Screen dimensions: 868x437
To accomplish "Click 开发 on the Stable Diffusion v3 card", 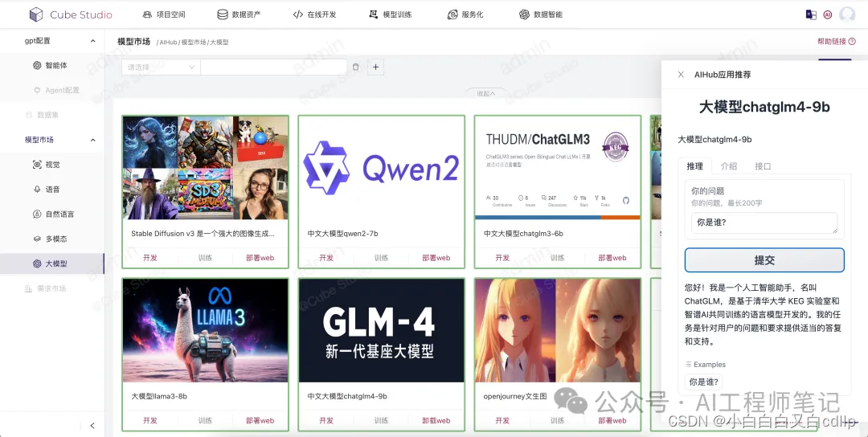I will (x=150, y=258).
